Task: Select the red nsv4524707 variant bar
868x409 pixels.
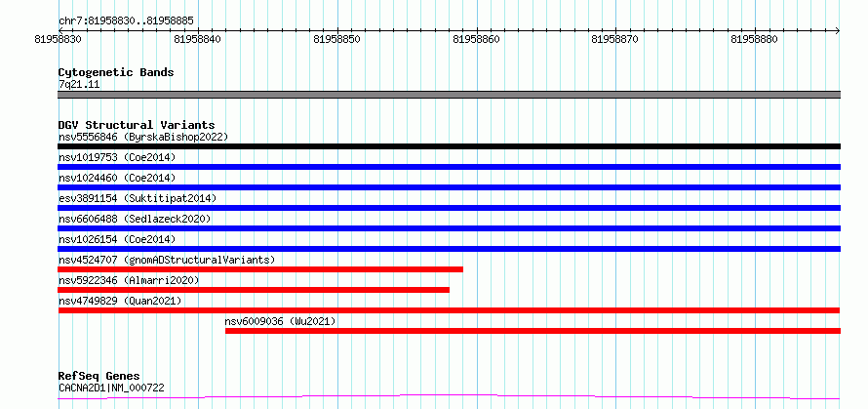Action: [x=260, y=269]
